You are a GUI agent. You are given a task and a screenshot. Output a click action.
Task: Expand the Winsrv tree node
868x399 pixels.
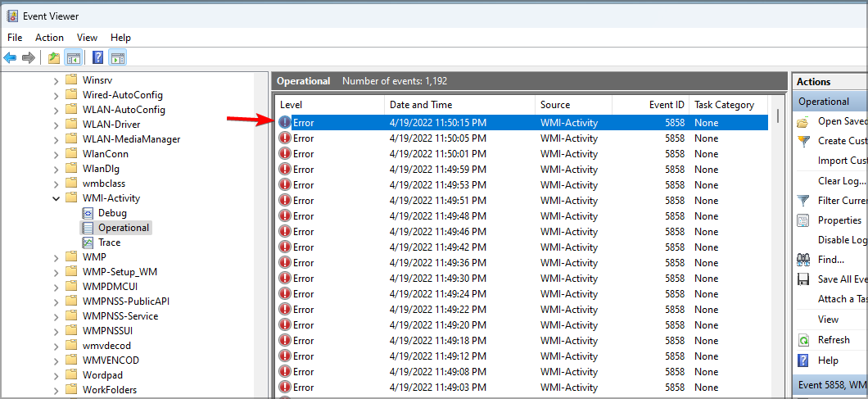click(x=56, y=81)
